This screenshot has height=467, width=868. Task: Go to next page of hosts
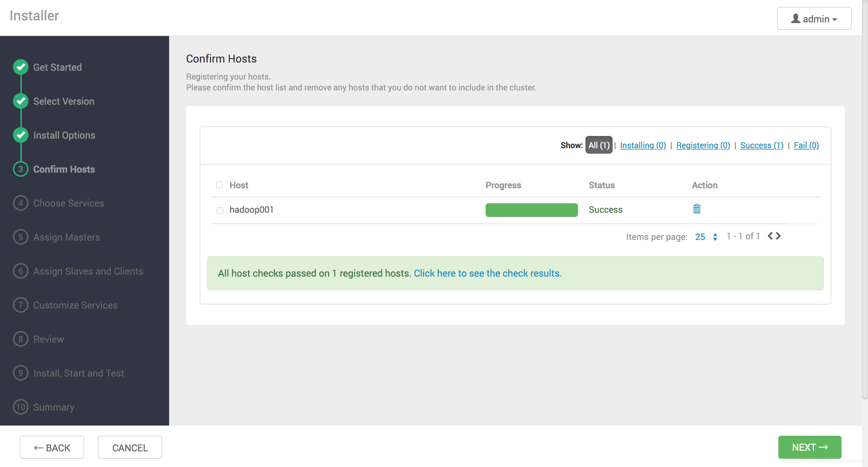778,236
